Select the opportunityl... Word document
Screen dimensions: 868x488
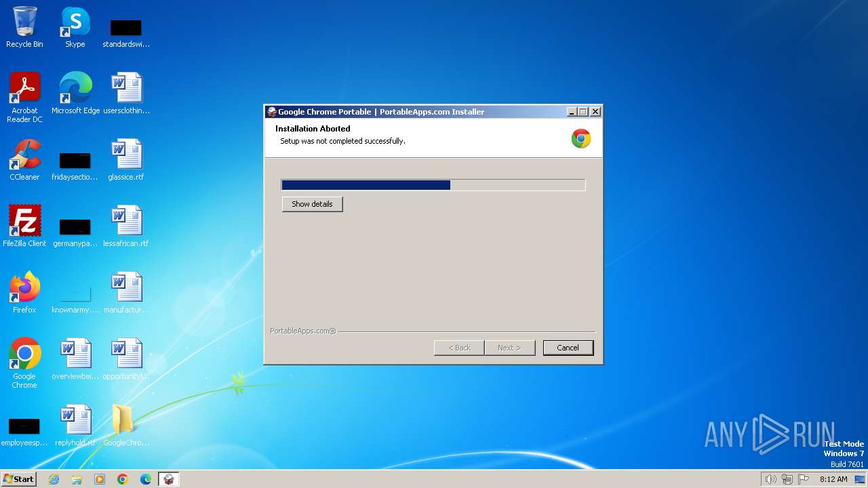coord(126,359)
